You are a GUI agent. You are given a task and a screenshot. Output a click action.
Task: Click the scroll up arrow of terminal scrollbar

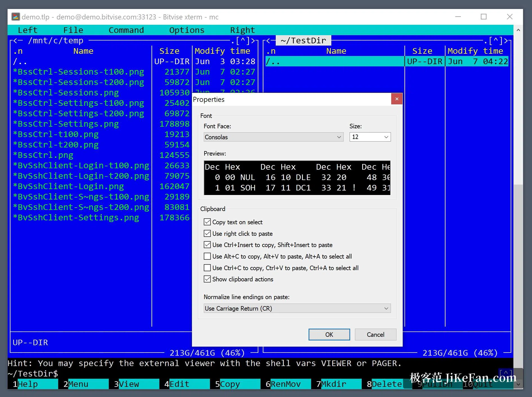pos(518,30)
